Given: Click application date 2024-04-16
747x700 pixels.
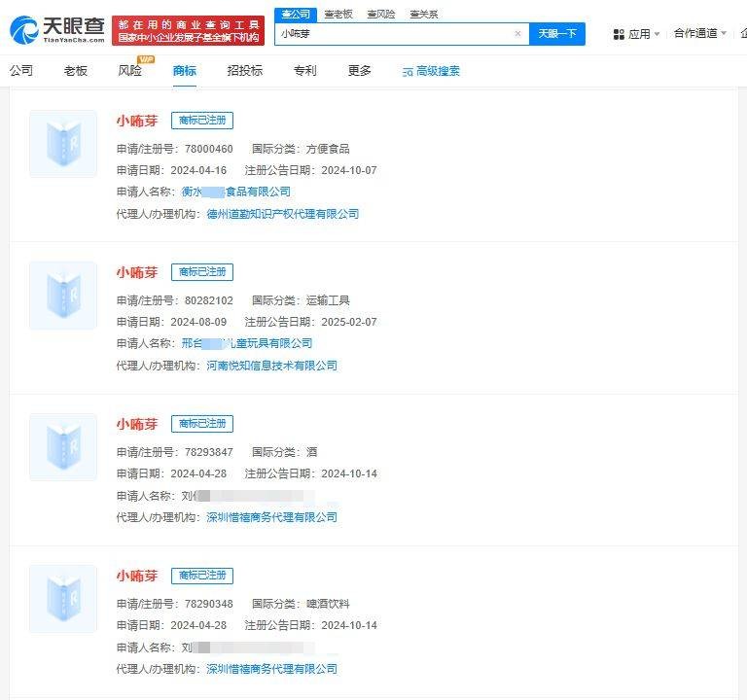Looking at the screenshot, I should (198, 170).
